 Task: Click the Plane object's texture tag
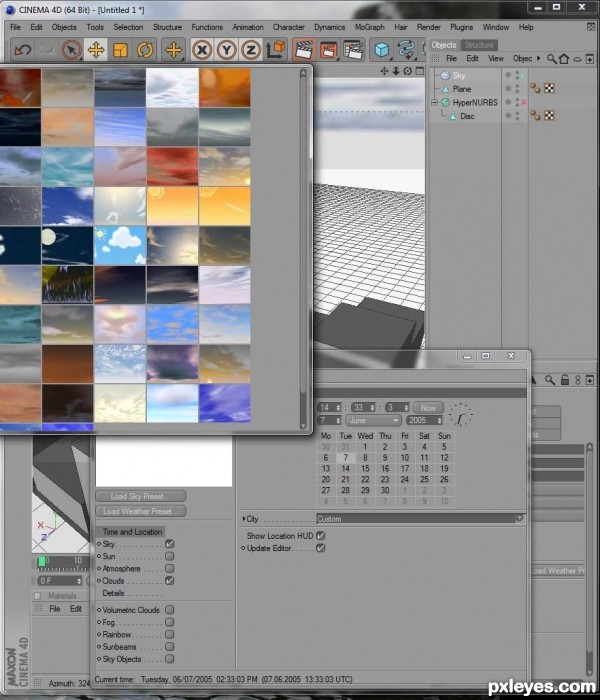[549, 88]
